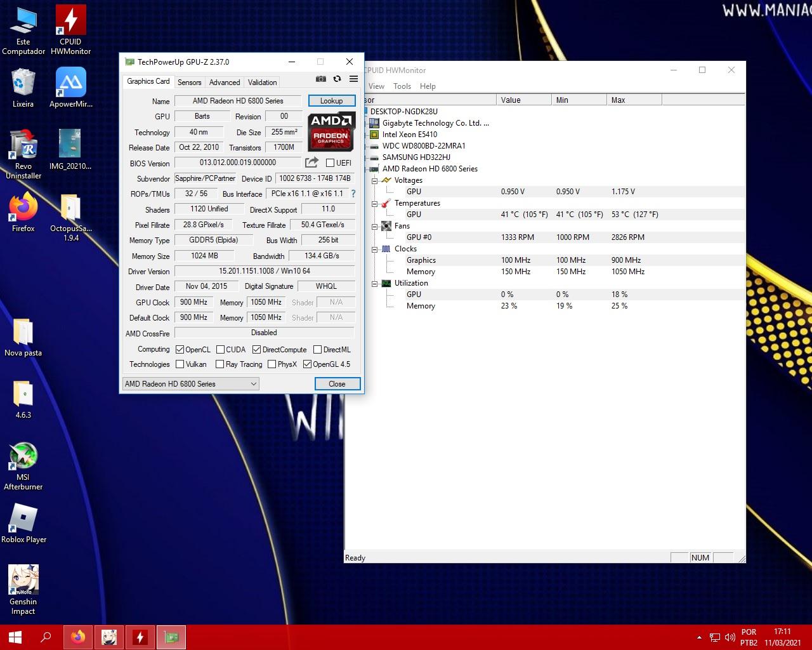The height and width of the screenshot is (650, 812).
Task: Open HWMonitor Tools menu
Action: 402,86
